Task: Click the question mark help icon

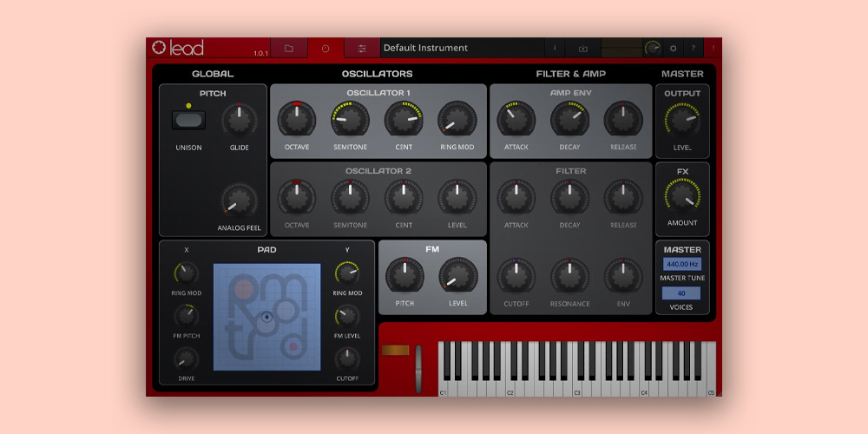Action: click(692, 49)
